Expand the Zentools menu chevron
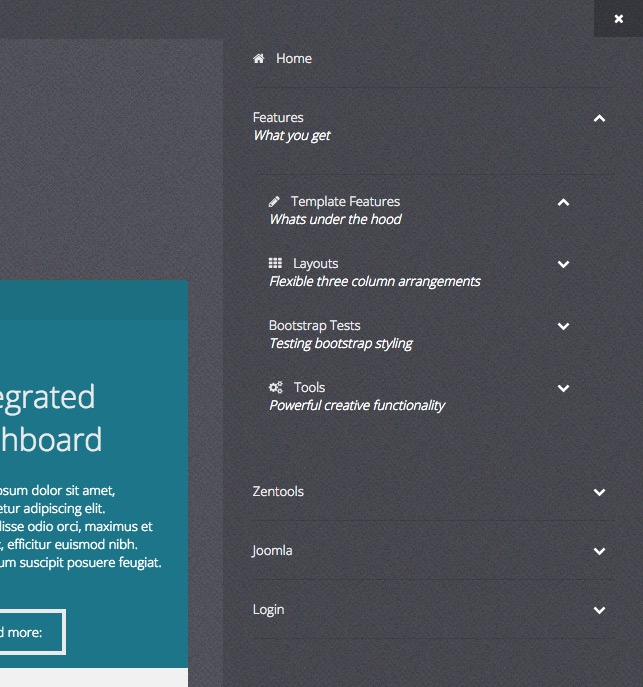The image size is (643, 687). click(599, 492)
